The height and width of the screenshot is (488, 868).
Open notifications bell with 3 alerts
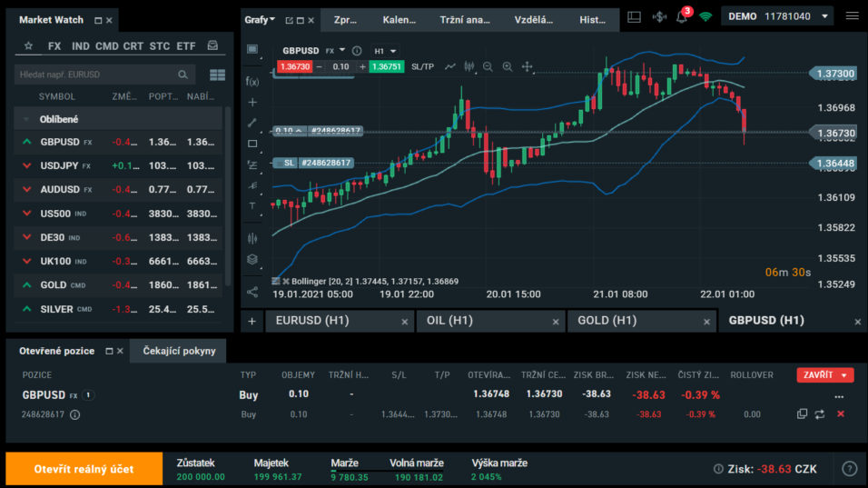(682, 16)
